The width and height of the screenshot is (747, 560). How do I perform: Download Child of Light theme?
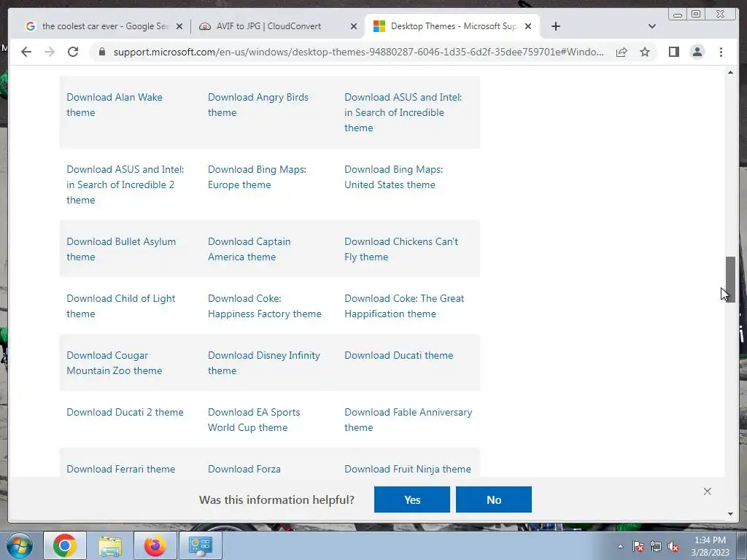[120, 306]
